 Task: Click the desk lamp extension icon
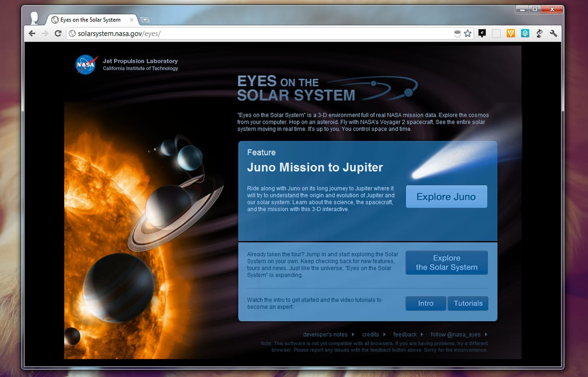(x=539, y=33)
